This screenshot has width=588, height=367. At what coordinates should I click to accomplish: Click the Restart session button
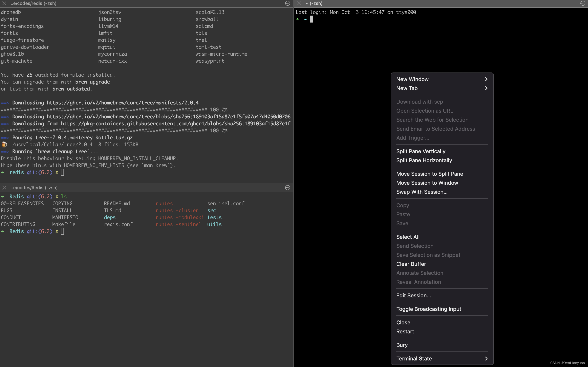[x=405, y=332]
